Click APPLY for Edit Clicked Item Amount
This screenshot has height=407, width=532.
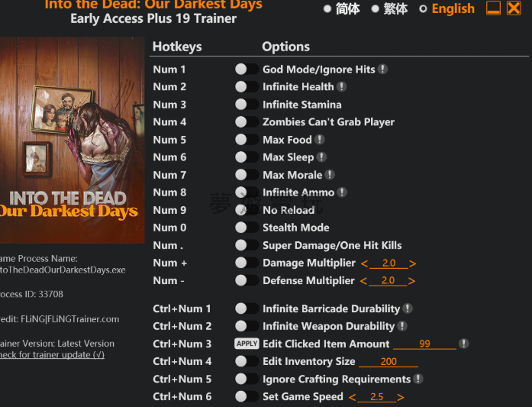click(247, 344)
